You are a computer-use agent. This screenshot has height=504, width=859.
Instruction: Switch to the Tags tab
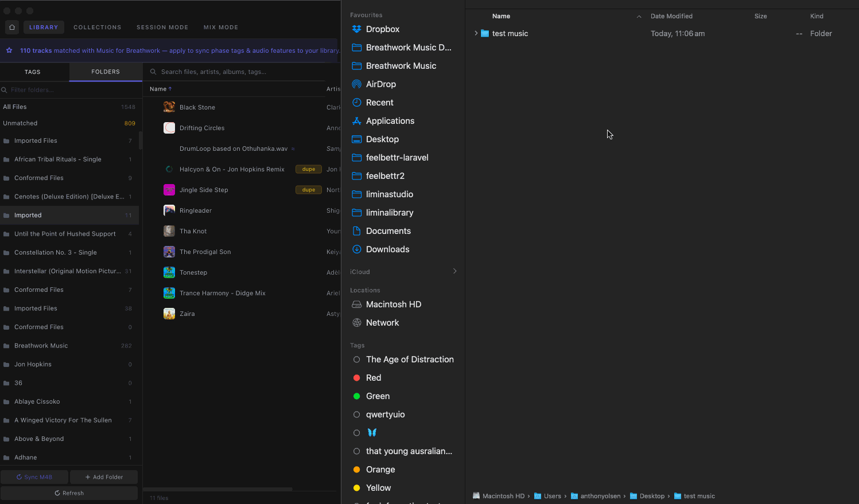pyautogui.click(x=33, y=72)
